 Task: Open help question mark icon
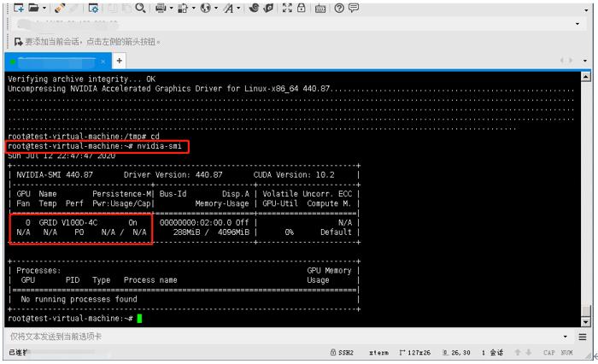point(339,8)
